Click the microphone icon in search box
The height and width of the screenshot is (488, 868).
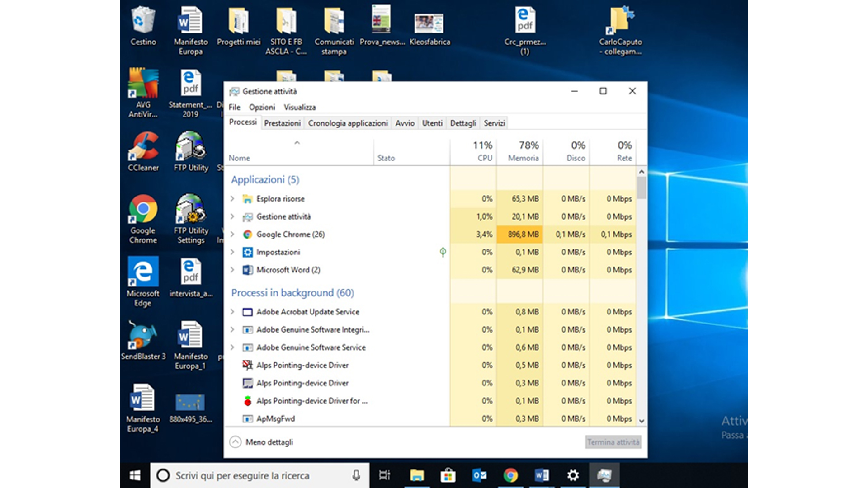[356, 475]
